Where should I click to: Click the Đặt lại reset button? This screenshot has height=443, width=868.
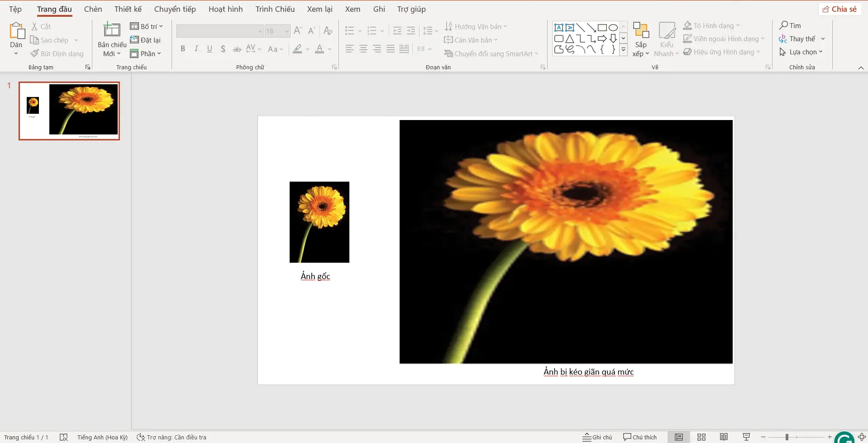coord(145,40)
